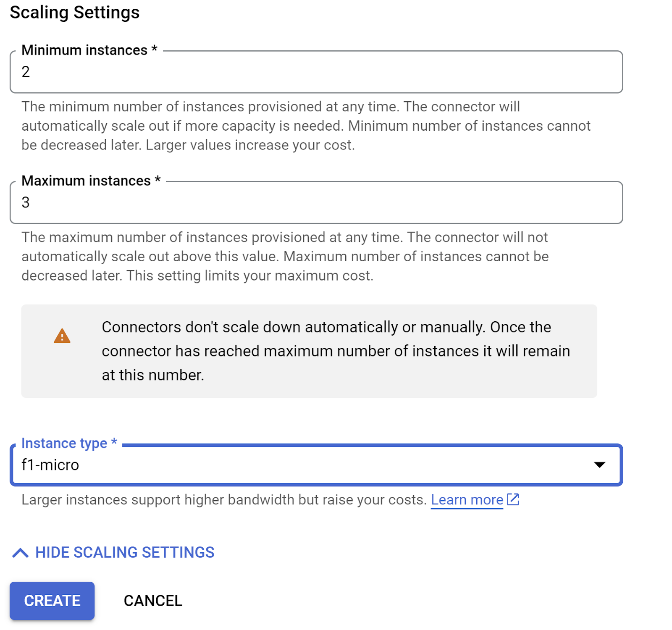Click the maximum instances helper description
This screenshot has width=672, height=630.
[285, 256]
